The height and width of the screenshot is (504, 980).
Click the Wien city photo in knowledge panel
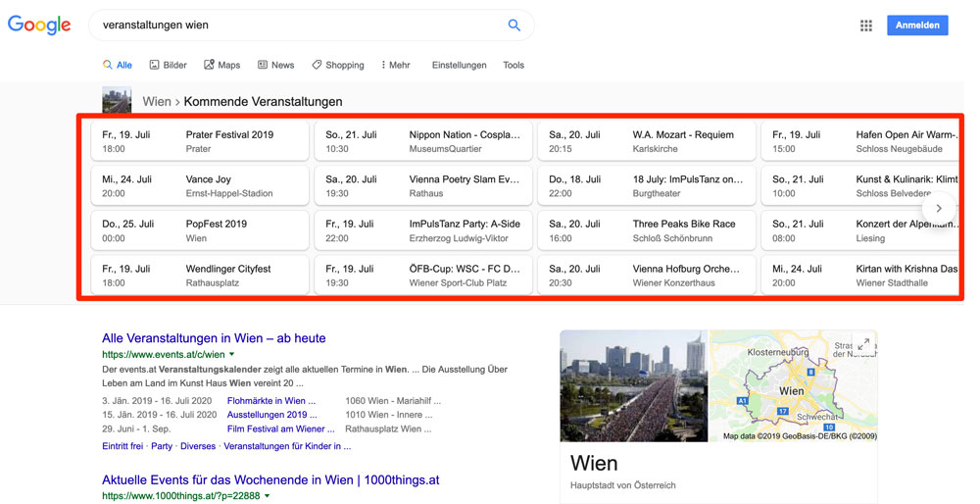coord(634,385)
